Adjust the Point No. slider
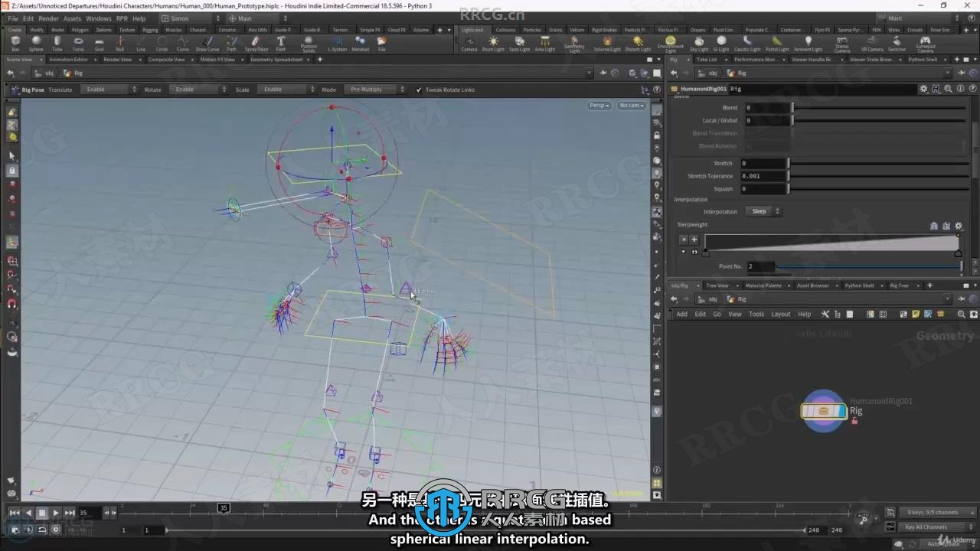980x551 pixels. (x=871, y=266)
